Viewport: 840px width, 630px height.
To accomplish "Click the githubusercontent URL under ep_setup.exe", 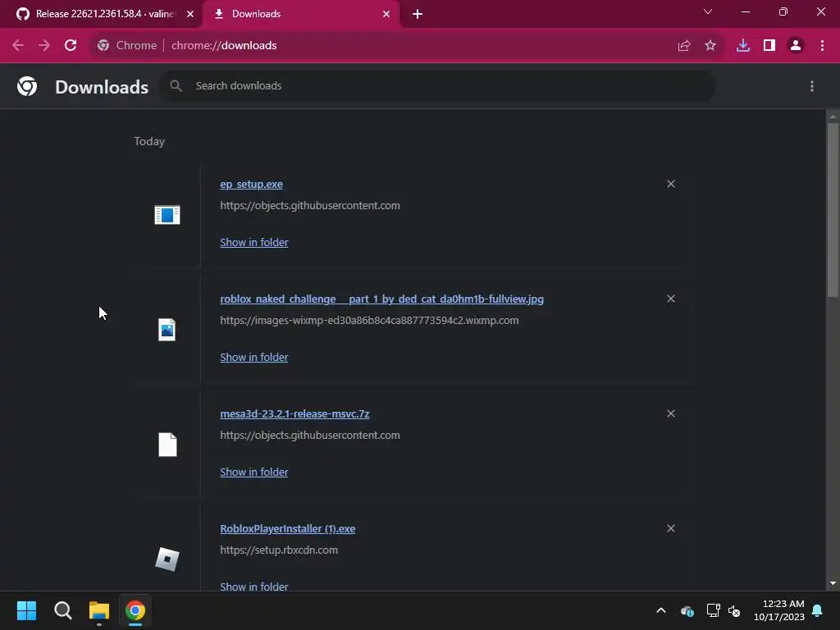I will pyautogui.click(x=309, y=206).
